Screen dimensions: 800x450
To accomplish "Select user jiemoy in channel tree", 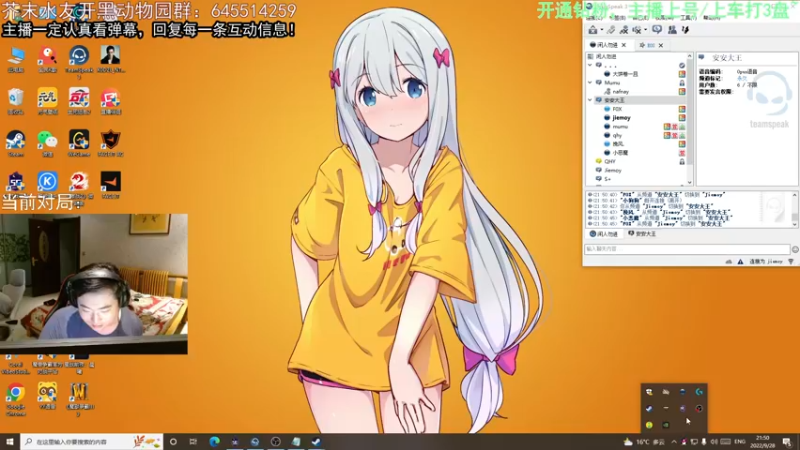I will point(621,118).
